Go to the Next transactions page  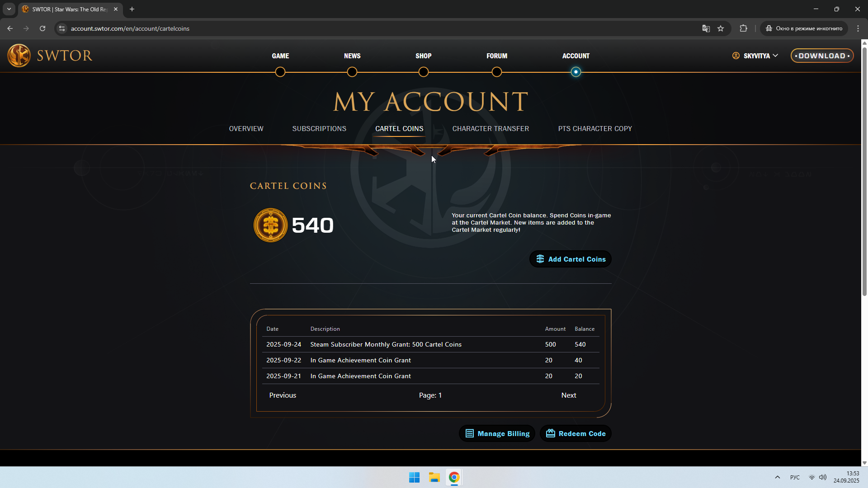click(x=569, y=395)
